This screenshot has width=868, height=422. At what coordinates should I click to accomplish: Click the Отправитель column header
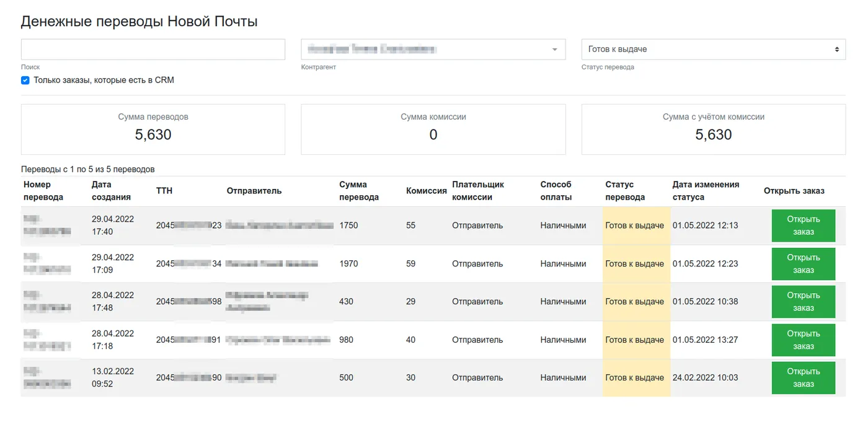[x=254, y=191]
